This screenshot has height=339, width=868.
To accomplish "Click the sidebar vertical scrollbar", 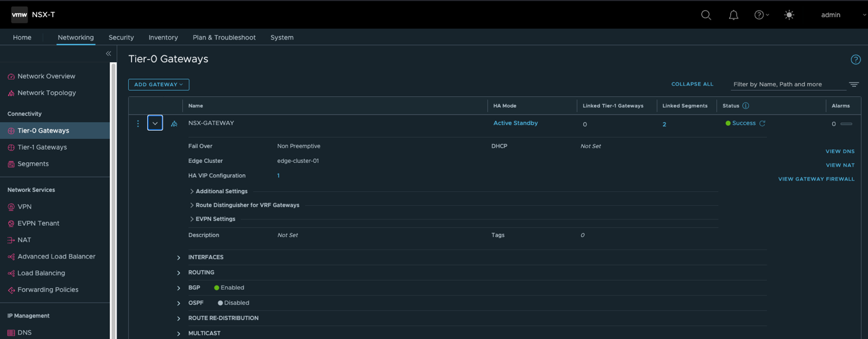I will click(113, 201).
